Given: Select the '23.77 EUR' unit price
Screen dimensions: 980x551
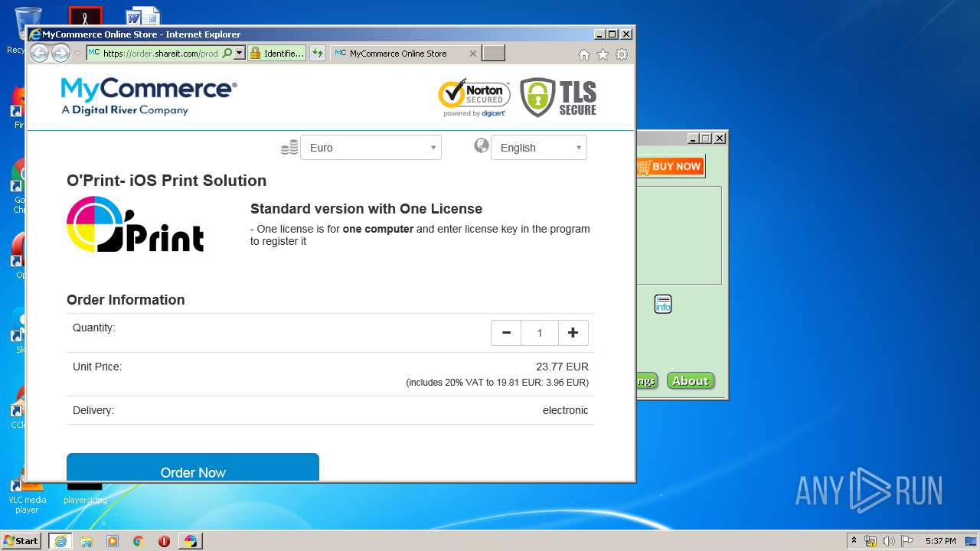Looking at the screenshot, I should coord(562,367).
